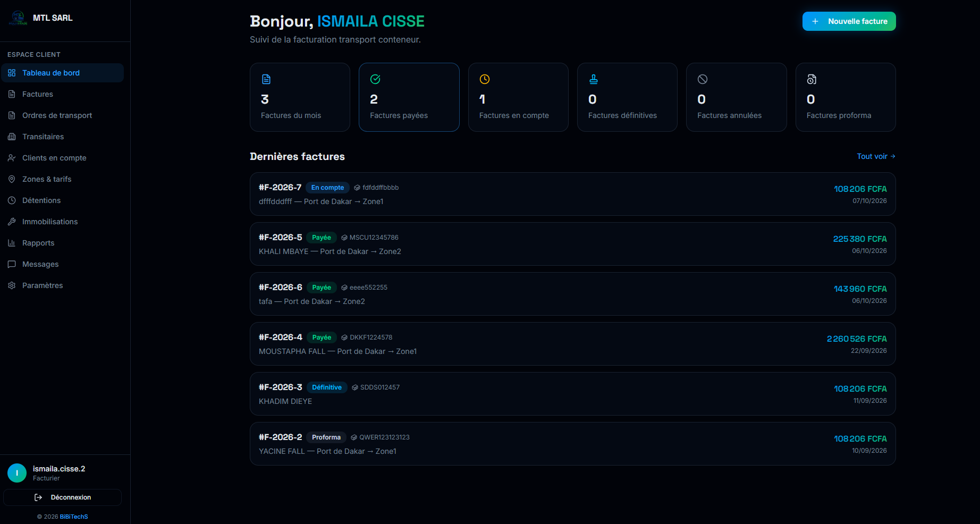Image resolution: width=980 pixels, height=524 pixels.
Task: Click the Immobilisations wrench icon
Action: tap(12, 222)
